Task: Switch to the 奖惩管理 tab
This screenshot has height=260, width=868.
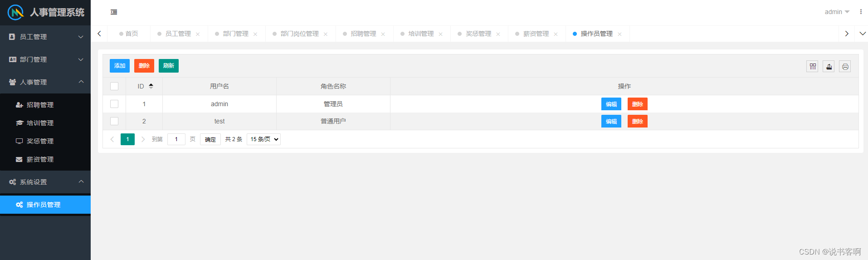Action: pos(478,34)
